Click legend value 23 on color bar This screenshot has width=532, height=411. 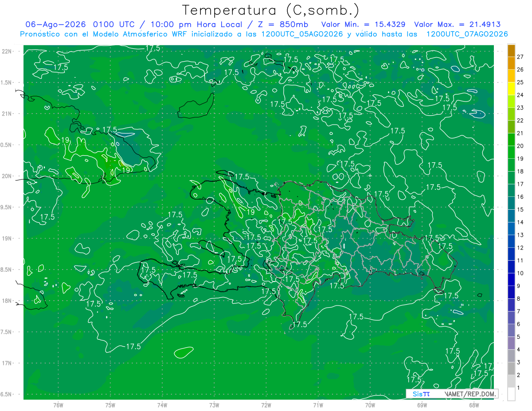520,108
